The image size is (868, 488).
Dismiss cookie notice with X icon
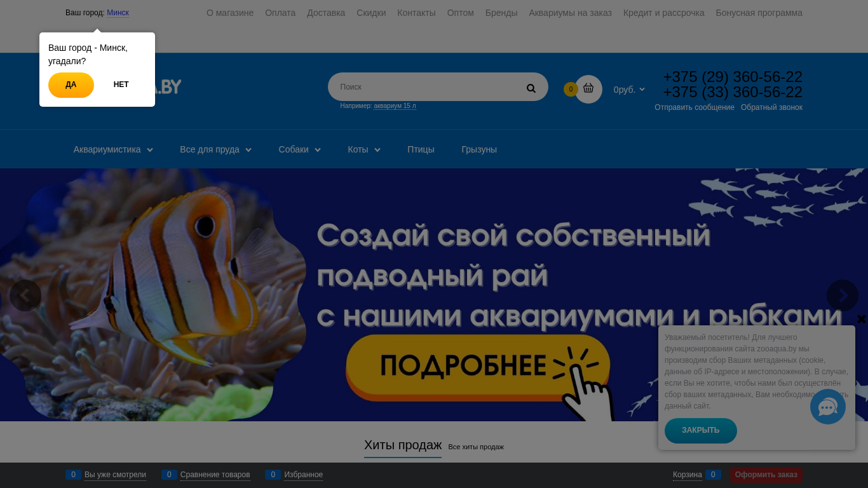click(x=861, y=319)
